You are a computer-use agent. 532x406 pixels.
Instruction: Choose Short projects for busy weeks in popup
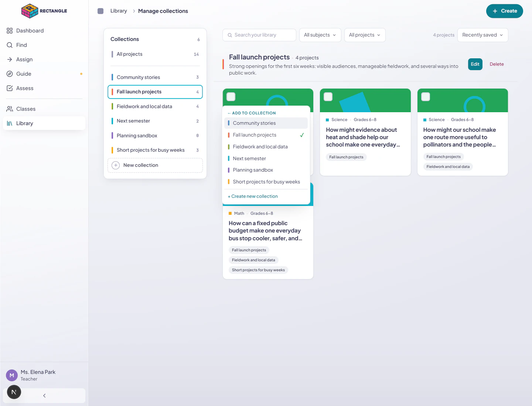[x=266, y=182]
